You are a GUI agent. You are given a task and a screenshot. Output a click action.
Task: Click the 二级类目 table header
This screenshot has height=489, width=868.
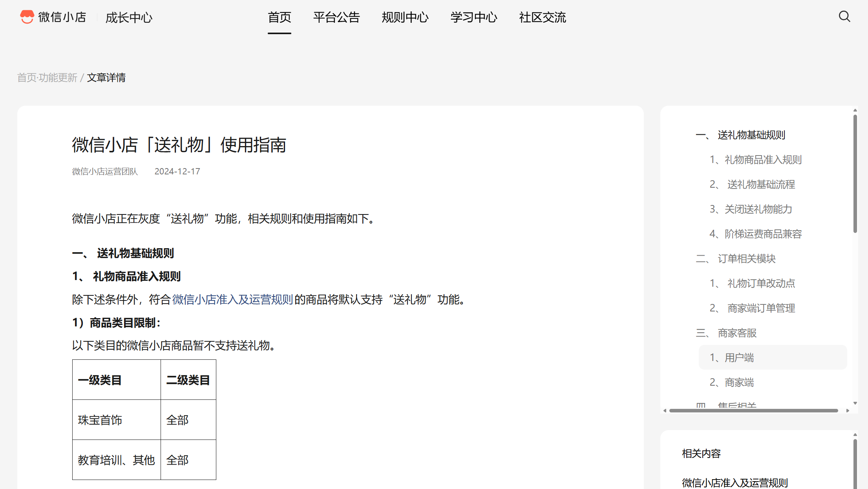coord(188,380)
